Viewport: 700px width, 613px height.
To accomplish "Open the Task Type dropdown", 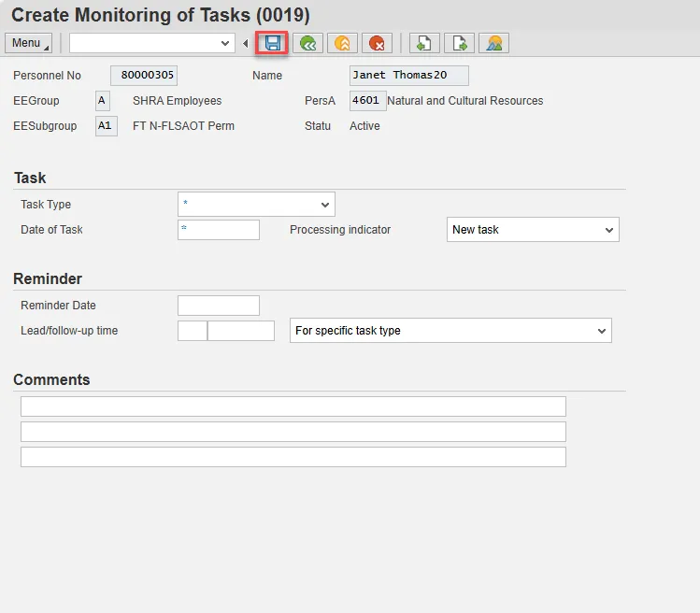I will 256,205.
